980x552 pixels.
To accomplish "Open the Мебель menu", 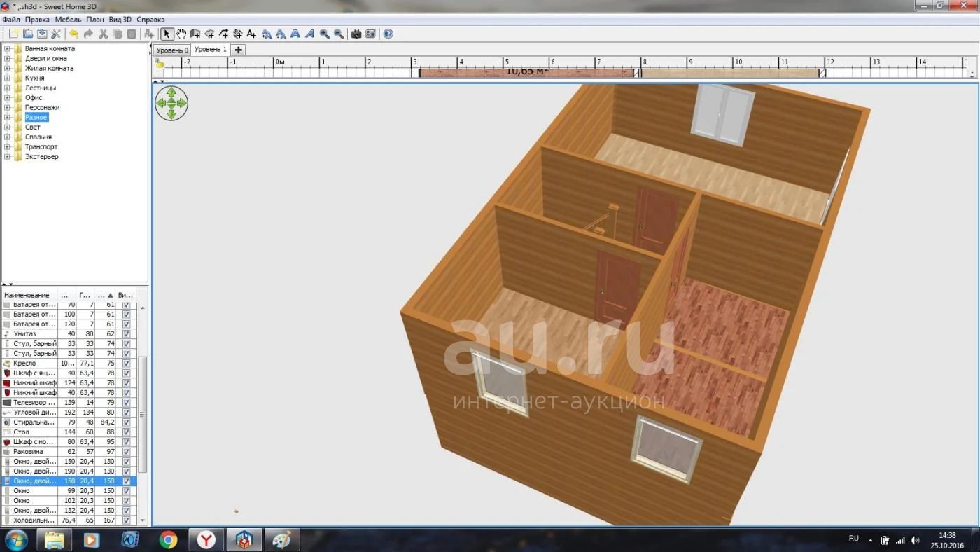I will [68, 20].
